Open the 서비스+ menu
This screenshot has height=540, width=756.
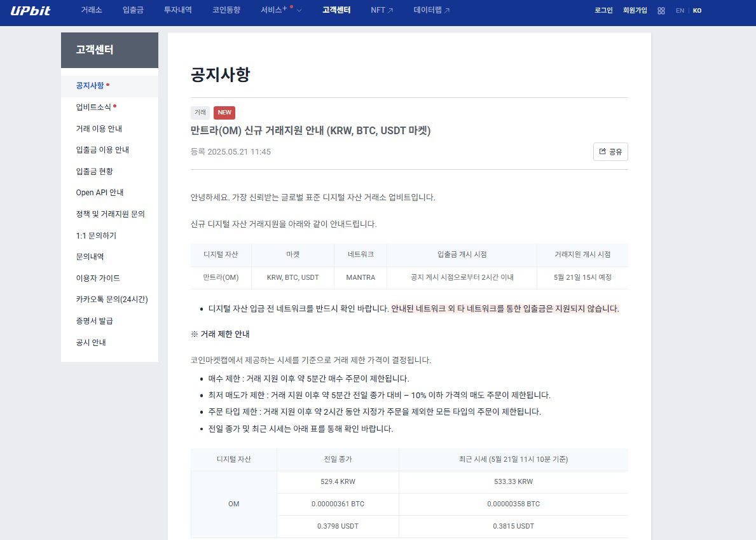tap(274, 10)
